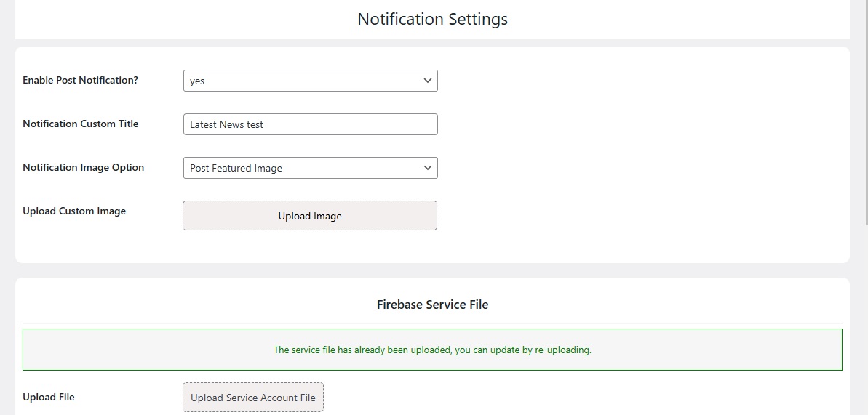Click the gray gap between the two settings cards

tap(432, 270)
